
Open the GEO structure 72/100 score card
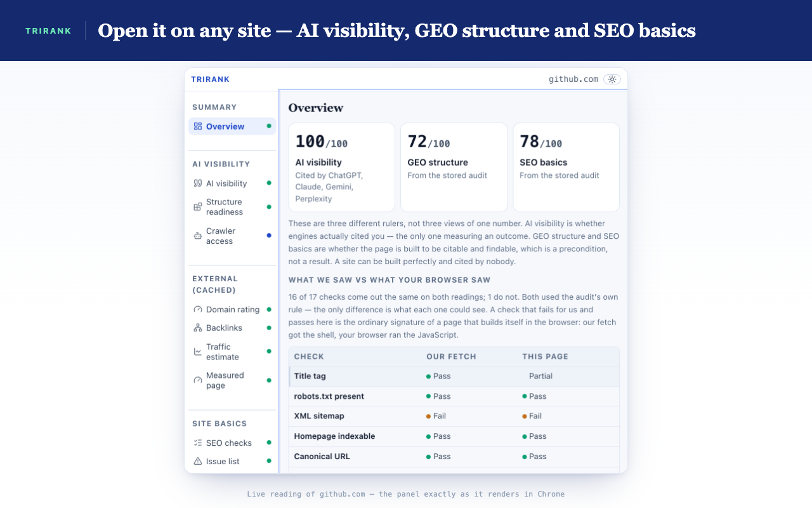(x=454, y=167)
